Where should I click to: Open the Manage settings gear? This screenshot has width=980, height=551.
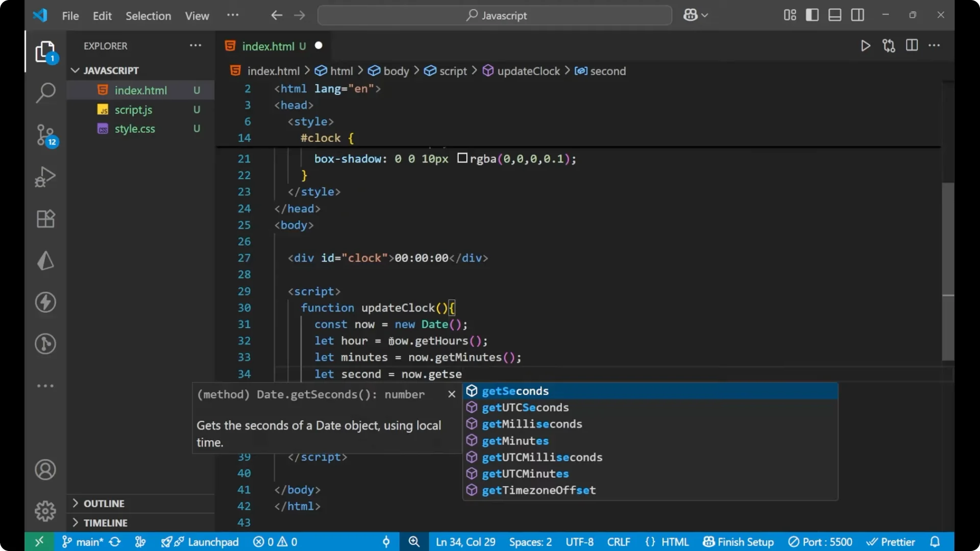click(45, 511)
